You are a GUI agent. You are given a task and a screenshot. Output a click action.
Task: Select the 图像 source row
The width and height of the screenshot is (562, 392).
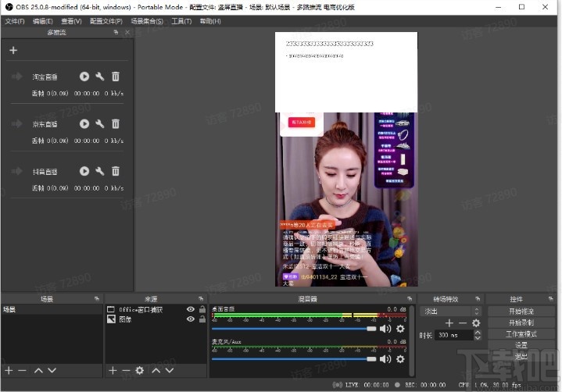point(156,319)
